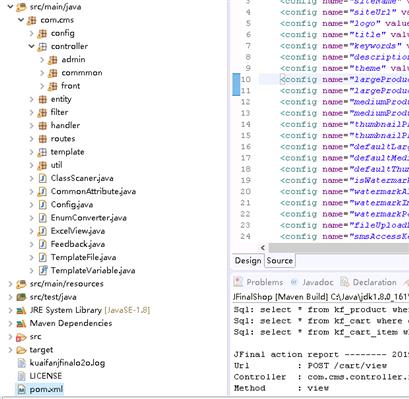Switch to the Source editor tab
This screenshot has height=399, width=409.
280,261
